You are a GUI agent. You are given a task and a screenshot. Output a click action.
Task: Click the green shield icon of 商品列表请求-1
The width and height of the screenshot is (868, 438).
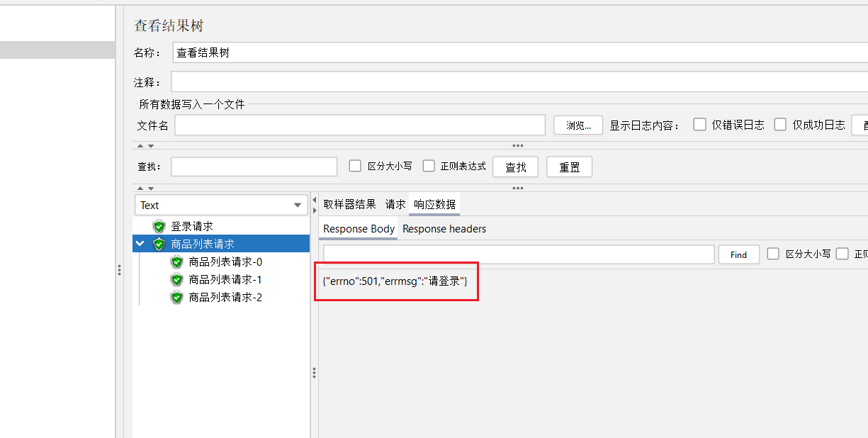(x=177, y=280)
